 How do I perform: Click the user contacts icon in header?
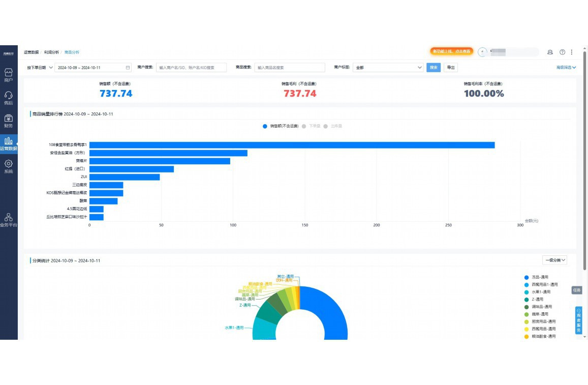pos(550,52)
